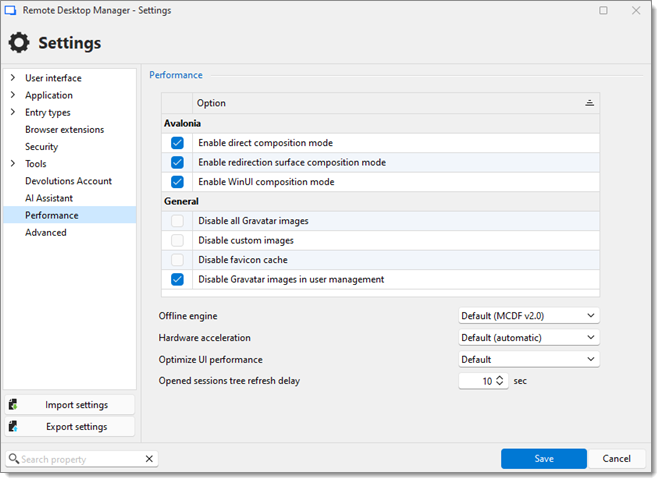This screenshot has height=483, width=662.
Task: Click the Search property input field
Action: [x=80, y=459]
